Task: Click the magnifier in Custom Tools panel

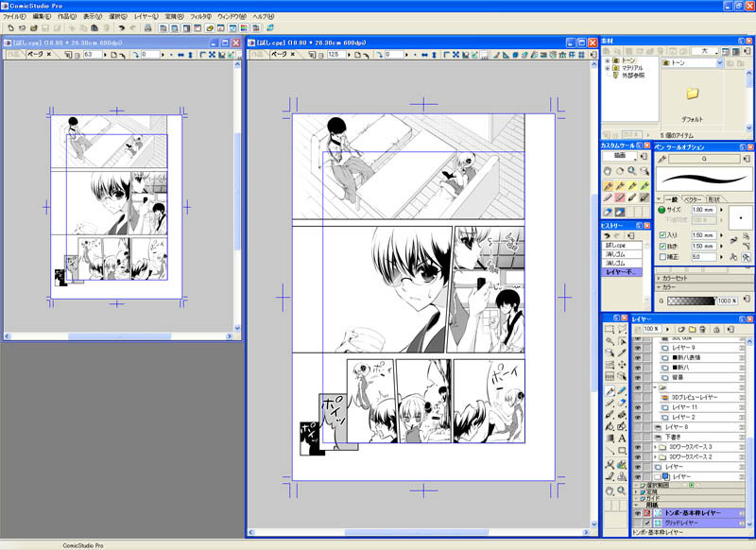Action: (632, 171)
